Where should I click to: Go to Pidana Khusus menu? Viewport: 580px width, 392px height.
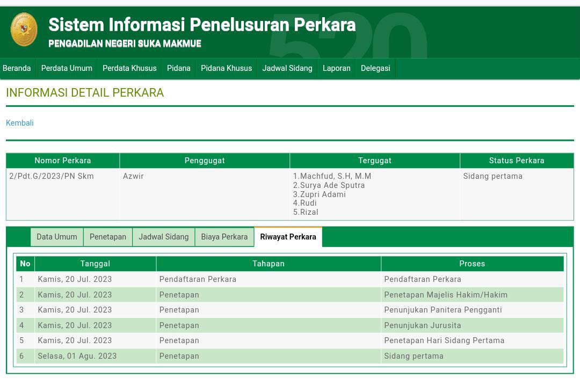pyautogui.click(x=226, y=68)
